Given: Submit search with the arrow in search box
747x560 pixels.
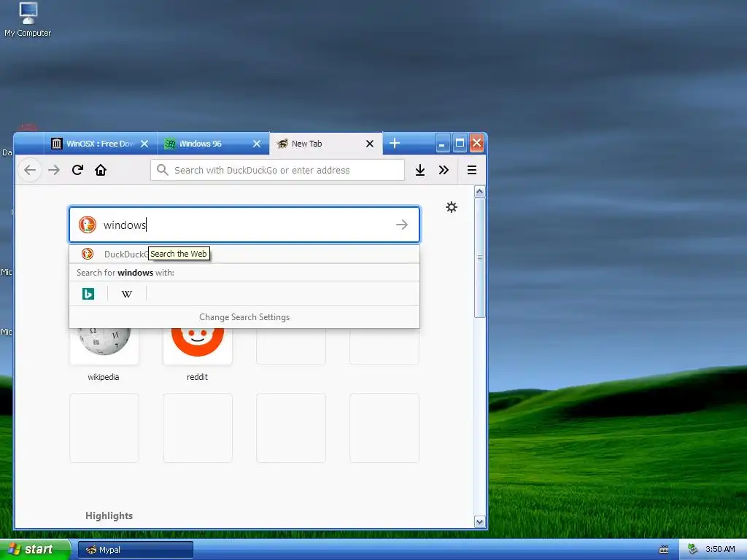Looking at the screenshot, I should tap(402, 225).
